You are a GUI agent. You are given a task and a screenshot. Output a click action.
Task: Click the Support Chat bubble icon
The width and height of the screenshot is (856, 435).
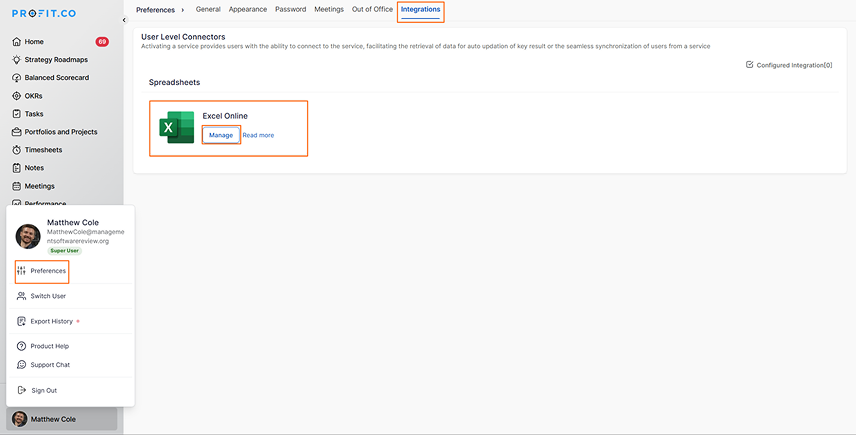pos(21,365)
